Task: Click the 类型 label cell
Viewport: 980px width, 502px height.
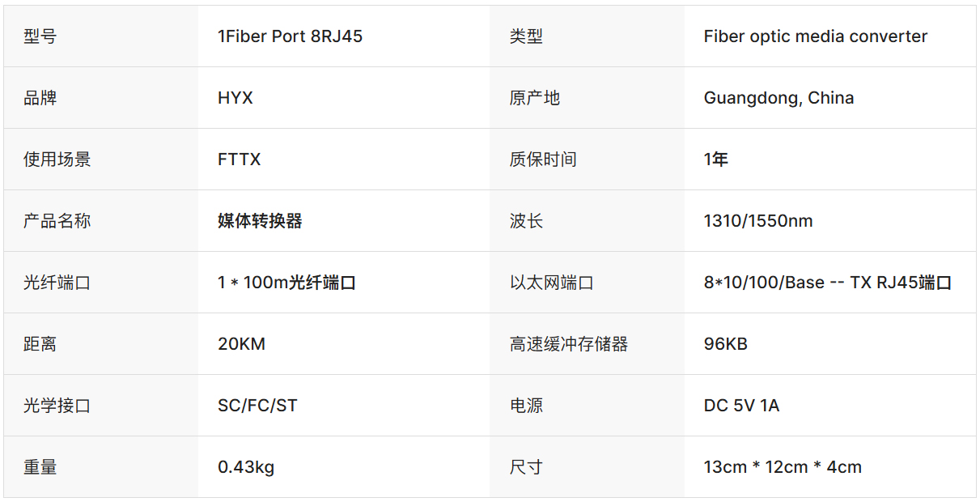Action: [526, 36]
